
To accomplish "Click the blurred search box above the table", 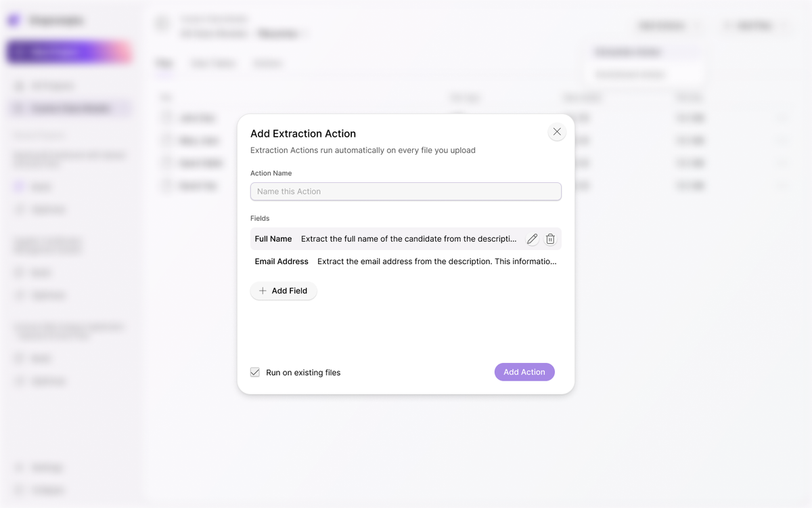I will coord(646,75).
